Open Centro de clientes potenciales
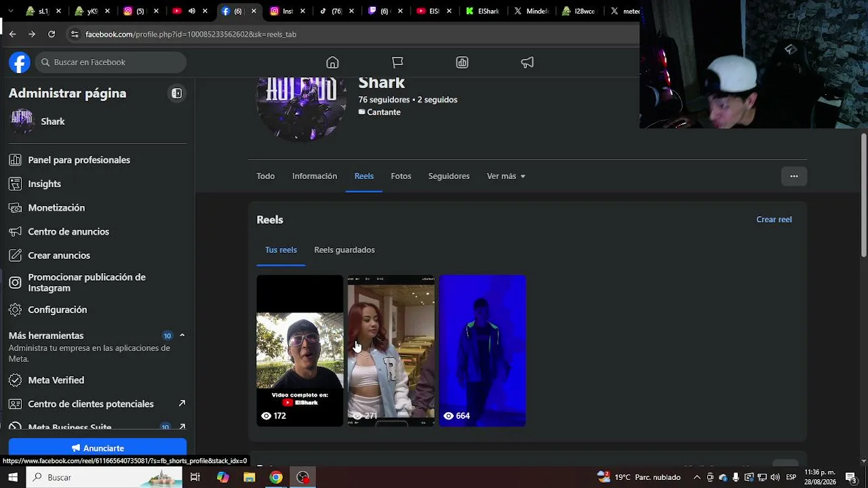868x488 pixels. pyautogui.click(x=98, y=404)
